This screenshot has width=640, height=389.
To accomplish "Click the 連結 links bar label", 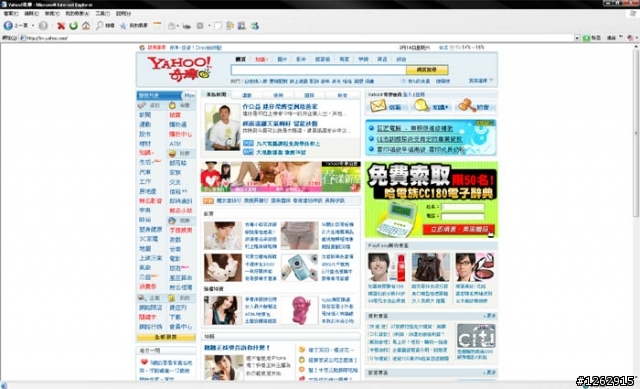I will [611, 38].
